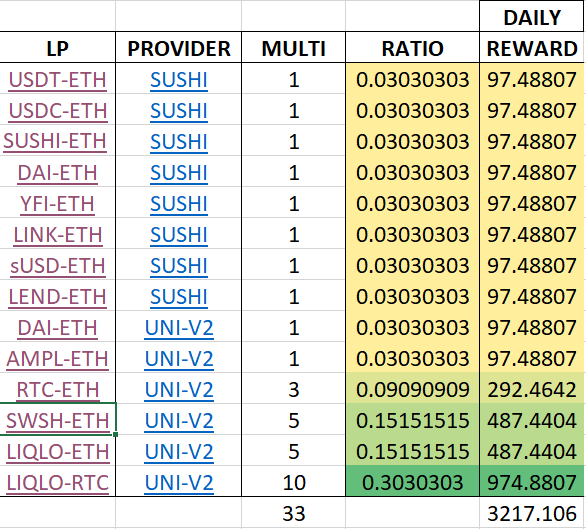Select the ratio cell in USDT-ETH row
The width and height of the screenshot is (586, 529).
click(413, 78)
